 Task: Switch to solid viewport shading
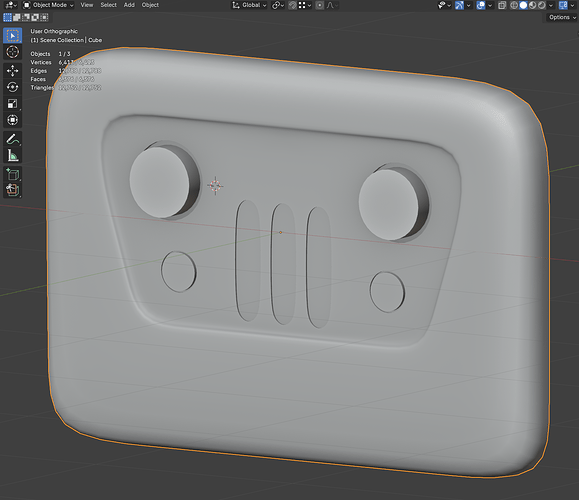pyautogui.click(x=523, y=5)
